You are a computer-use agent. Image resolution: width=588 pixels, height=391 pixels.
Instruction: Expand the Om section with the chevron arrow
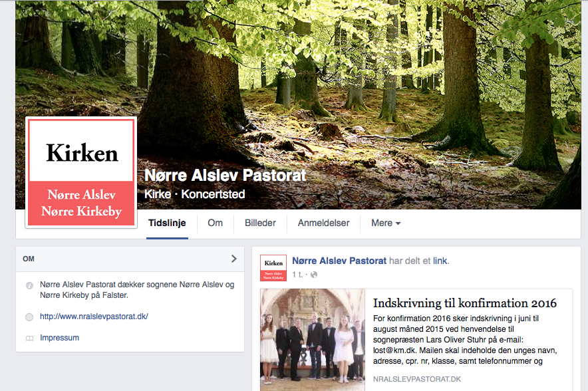coord(234,259)
